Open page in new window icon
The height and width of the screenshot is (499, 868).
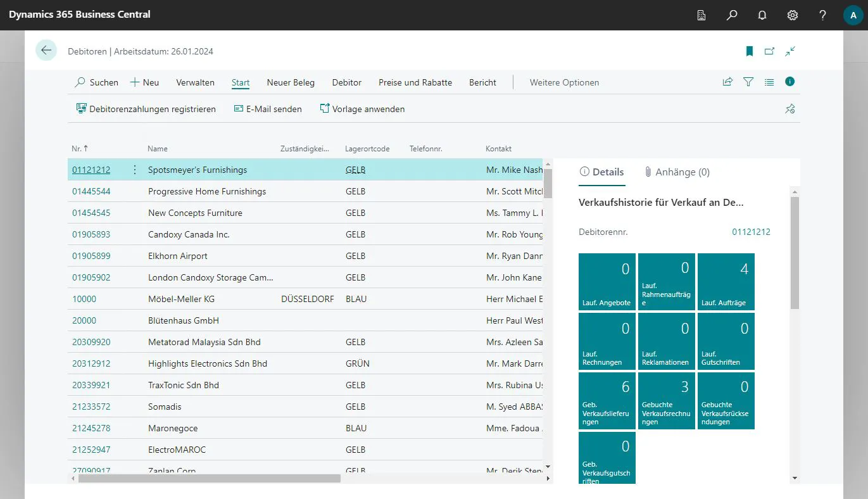tap(770, 51)
